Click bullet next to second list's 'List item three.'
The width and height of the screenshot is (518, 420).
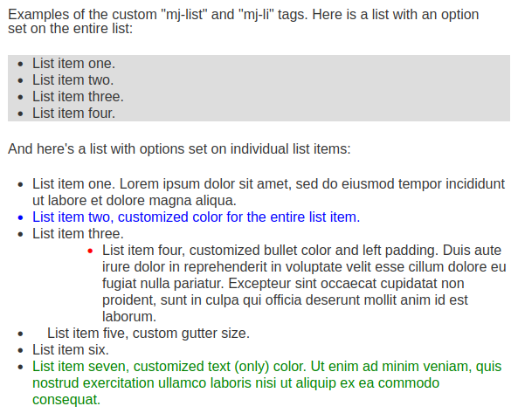point(20,234)
